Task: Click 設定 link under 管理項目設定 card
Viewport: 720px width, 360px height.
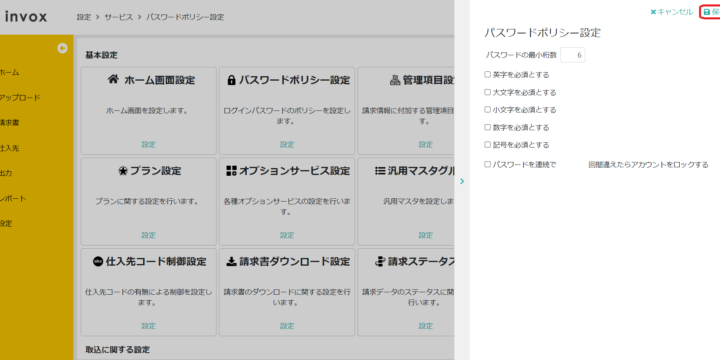Action: [425, 145]
